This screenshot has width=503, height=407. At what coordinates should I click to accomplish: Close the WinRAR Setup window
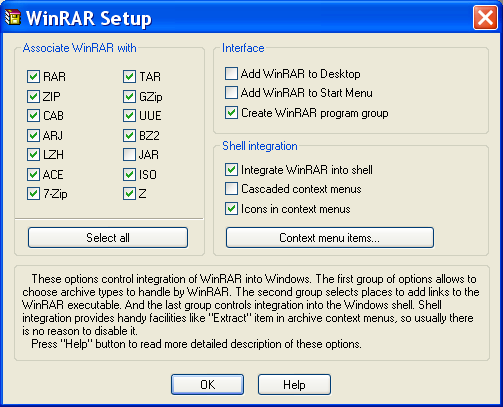(x=485, y=18)
